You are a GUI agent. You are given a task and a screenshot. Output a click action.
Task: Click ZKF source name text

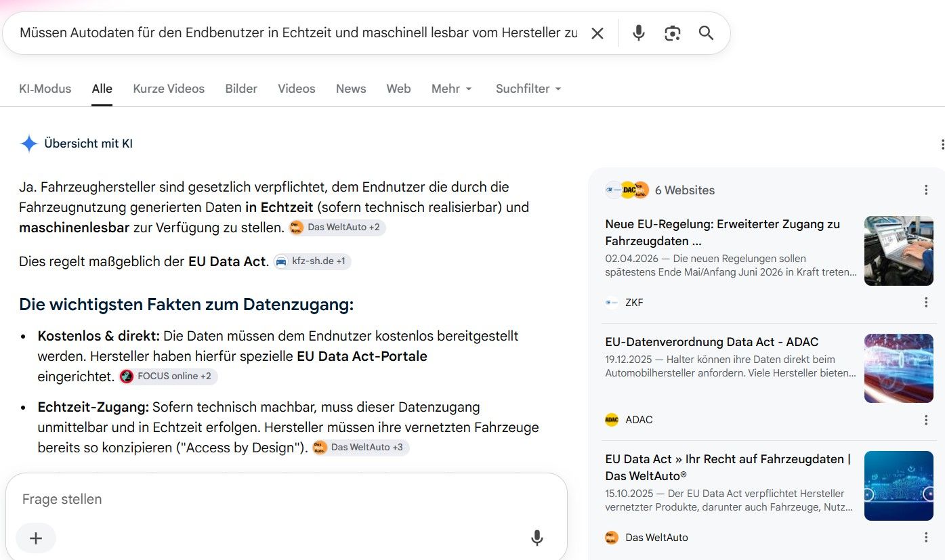(634, 303)
